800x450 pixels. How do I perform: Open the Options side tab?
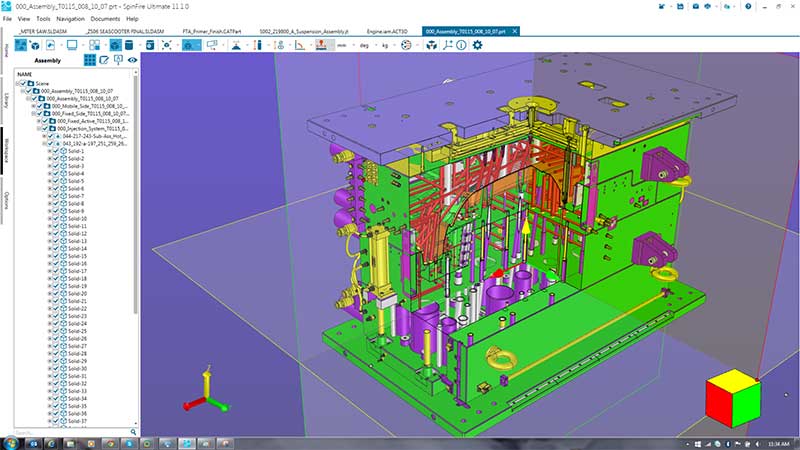(6, 201)
